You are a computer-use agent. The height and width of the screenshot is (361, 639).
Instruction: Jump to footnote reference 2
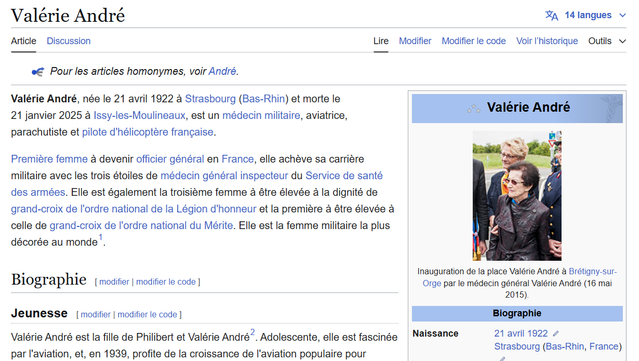252,332
